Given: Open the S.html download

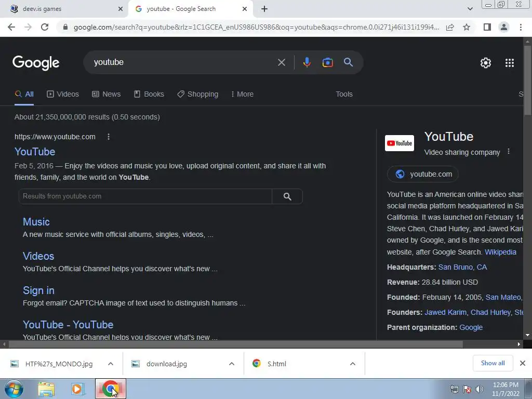Looking at the screenshot, I should coord(270,364).
